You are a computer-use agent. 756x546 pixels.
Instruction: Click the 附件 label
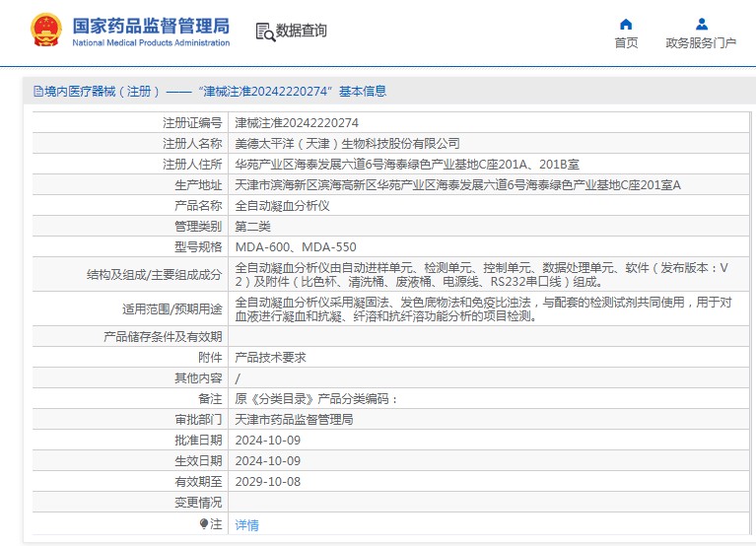tap(210, 358)
